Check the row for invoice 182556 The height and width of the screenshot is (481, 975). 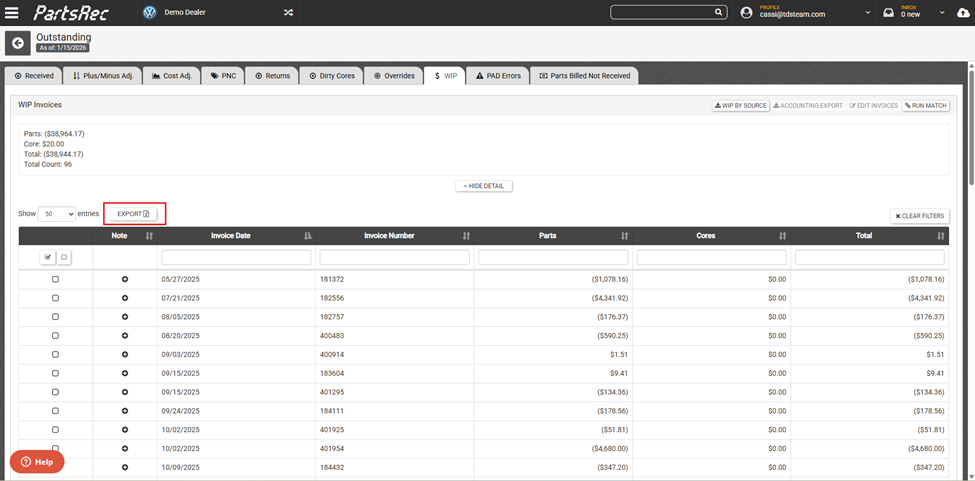coord(55,298)
